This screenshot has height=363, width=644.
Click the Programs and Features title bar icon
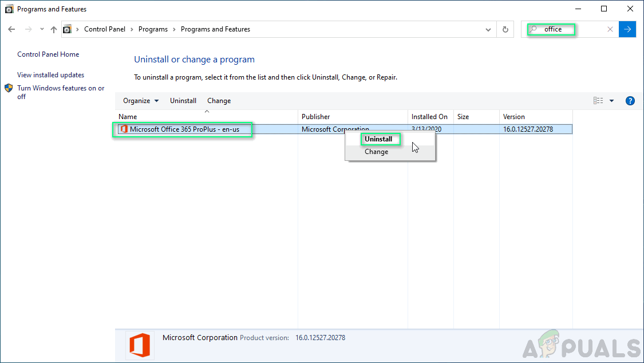pos(9,9)
